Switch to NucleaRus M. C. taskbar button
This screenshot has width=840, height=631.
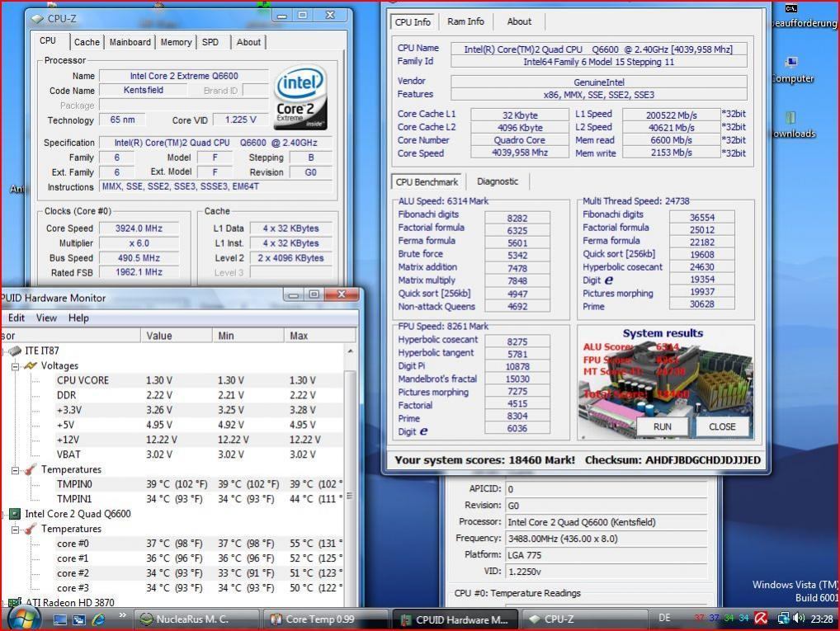click(196, 619)
